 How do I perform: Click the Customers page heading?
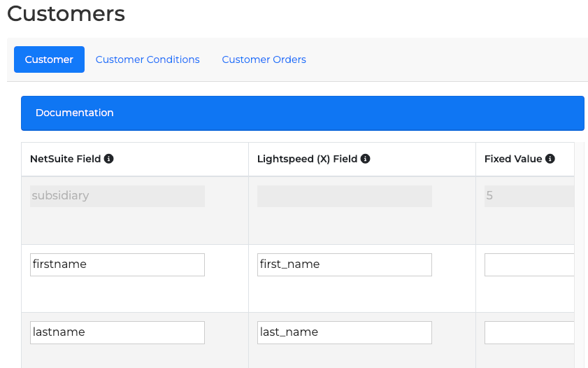(66, 13)
